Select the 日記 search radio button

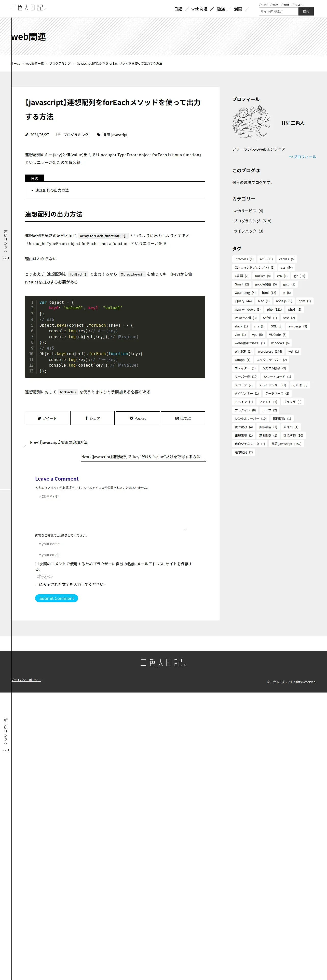(260, 5)
